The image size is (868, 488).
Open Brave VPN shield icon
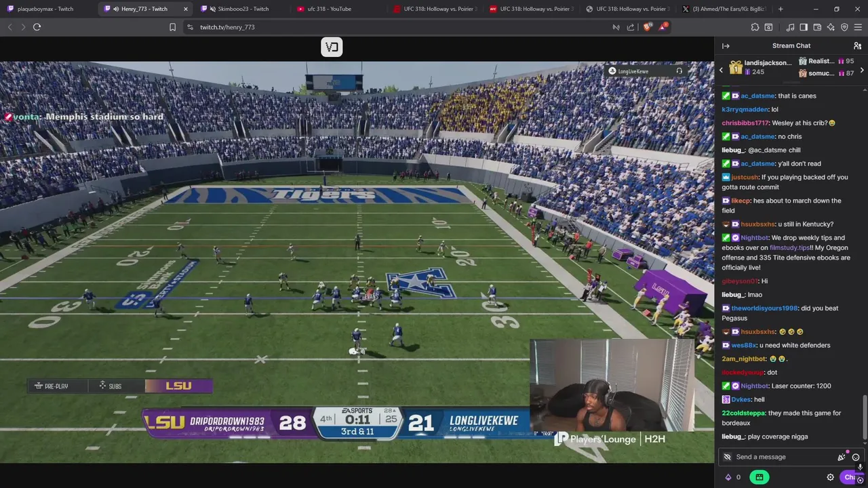click(x=844, y=27)
